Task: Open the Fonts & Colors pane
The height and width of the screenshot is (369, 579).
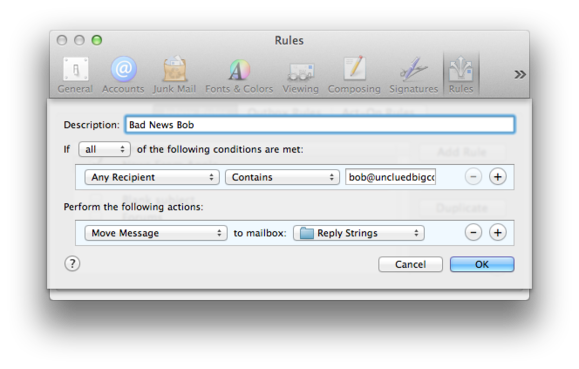Action: coord(239,75)
